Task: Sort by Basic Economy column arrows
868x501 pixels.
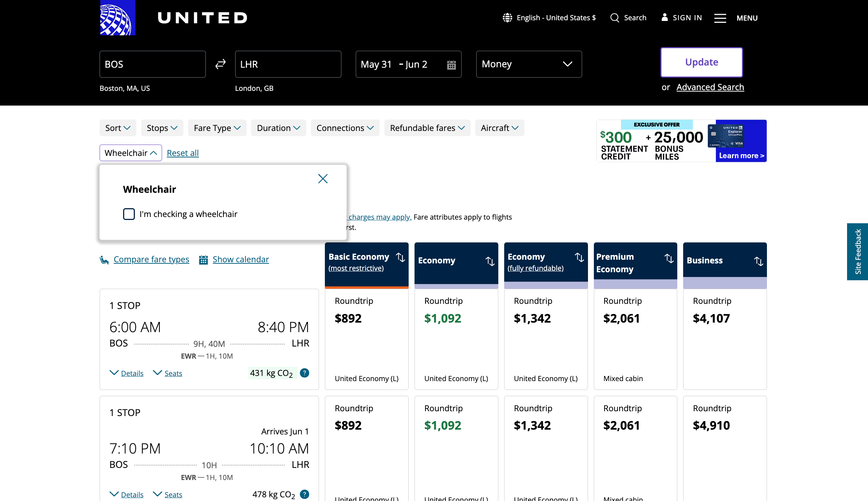Action: point(401,257)
